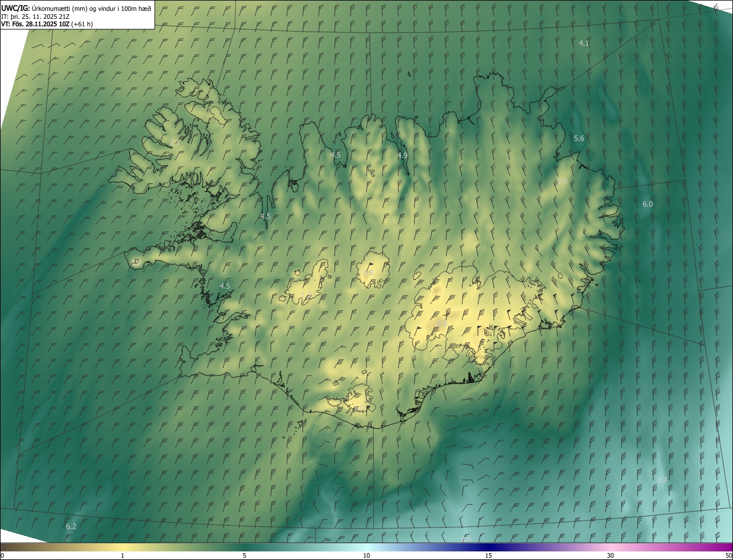The image size is (733, 560).
Task: Click the '1' tick on the color scale
Action: coord(123,555)
